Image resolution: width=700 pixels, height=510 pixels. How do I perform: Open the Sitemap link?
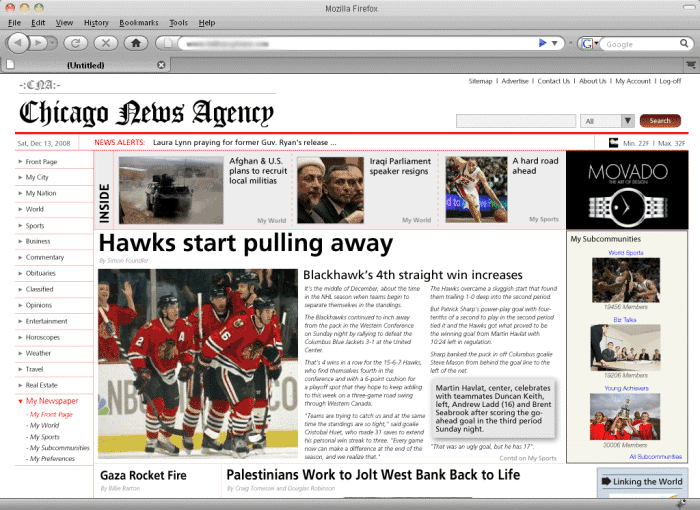[480, 81]
